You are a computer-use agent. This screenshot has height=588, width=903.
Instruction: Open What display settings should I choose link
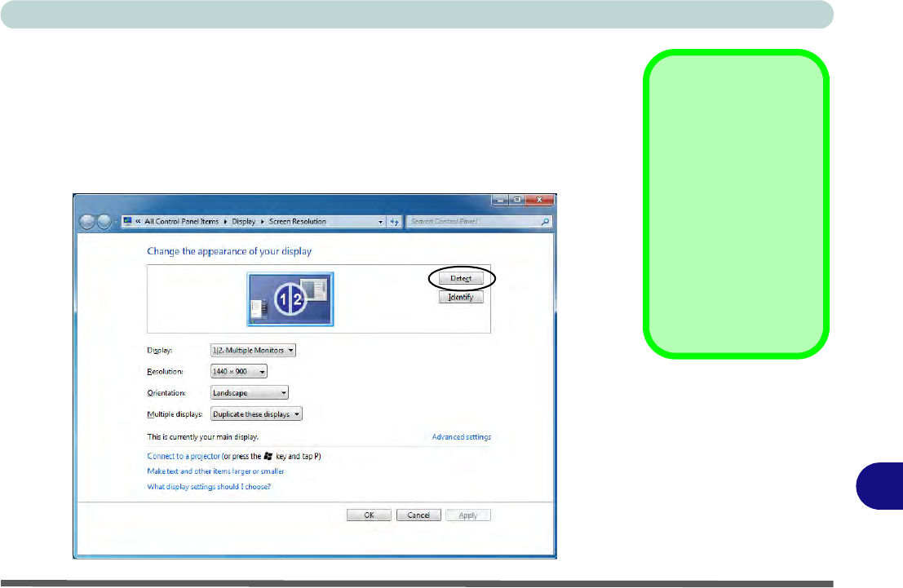pyautogui.click(x=209, y=487)
